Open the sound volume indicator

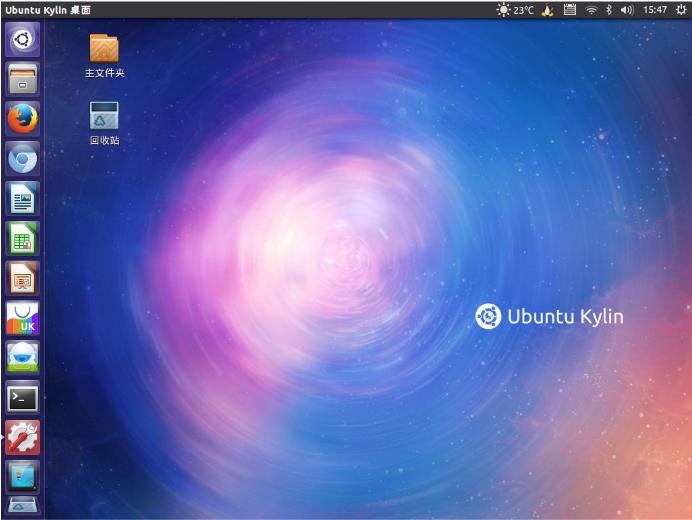(x=627, y=10)
